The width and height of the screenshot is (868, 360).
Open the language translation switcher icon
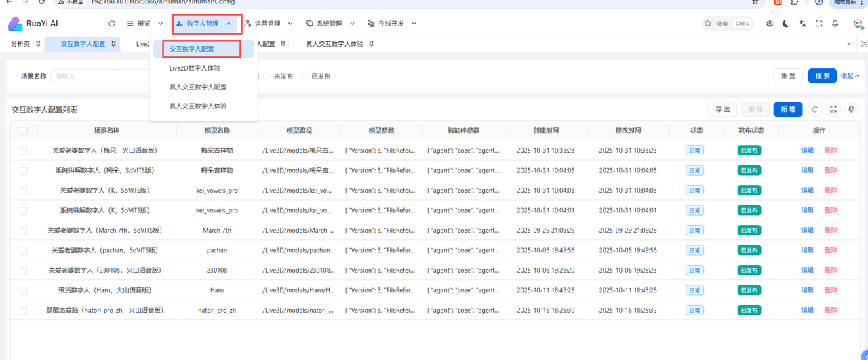pos(802,24)
